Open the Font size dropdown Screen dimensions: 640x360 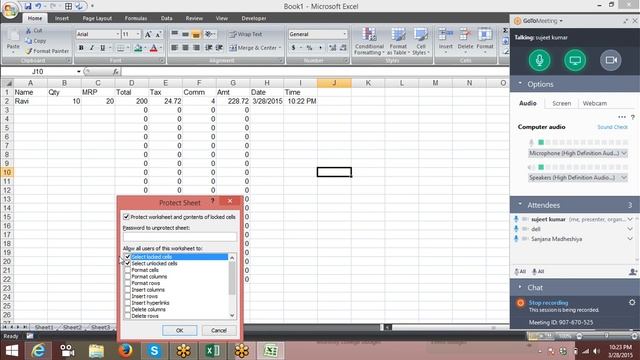138,34
